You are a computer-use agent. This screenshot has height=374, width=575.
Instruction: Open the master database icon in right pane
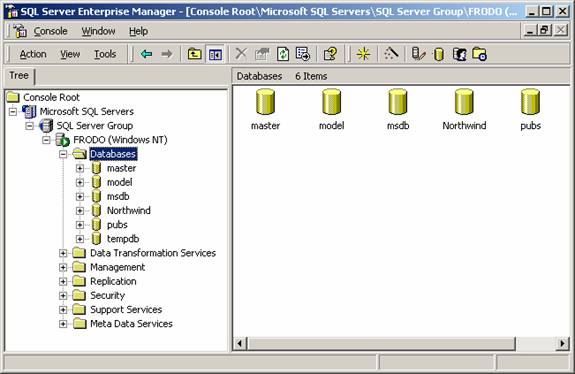265,102
